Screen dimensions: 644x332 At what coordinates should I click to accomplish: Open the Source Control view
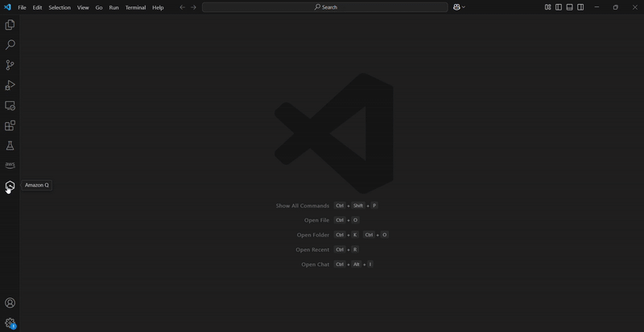pyautogui.click(x=10, y=65)
